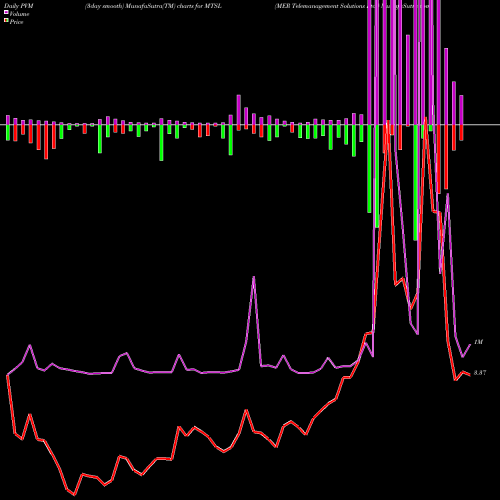Click the Price legend label
Viewport: 500px width, 500px height.
(x=16, y=22)
